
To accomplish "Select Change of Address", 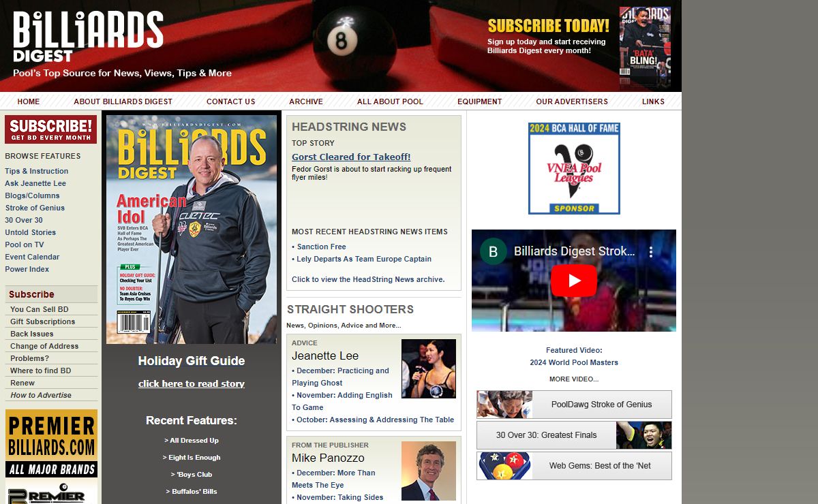I will [x=44, y=346].
